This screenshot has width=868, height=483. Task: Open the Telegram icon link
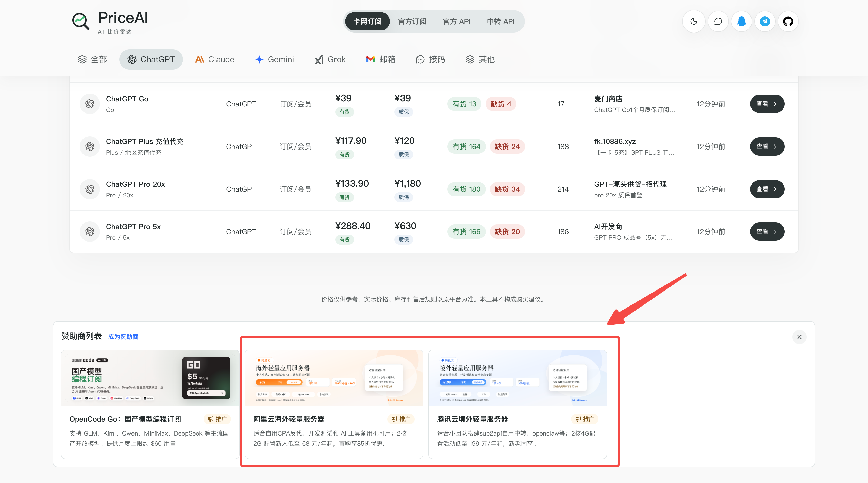[765, 22]
